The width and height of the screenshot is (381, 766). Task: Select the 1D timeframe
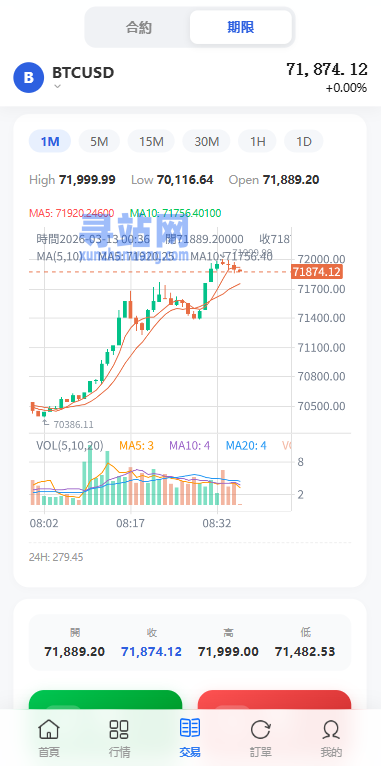304,142
